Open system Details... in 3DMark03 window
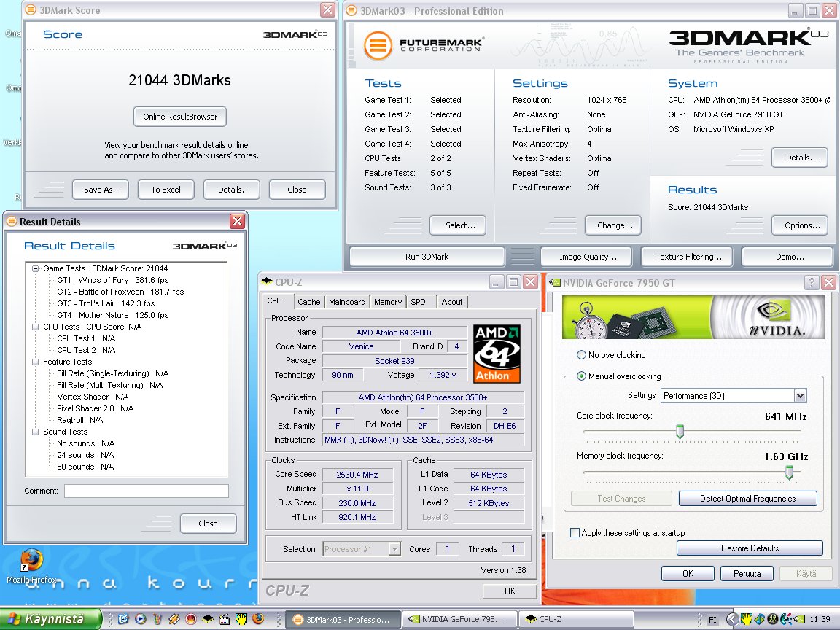The height and width of the screenshot is (630, 840). tap(800, 157)
